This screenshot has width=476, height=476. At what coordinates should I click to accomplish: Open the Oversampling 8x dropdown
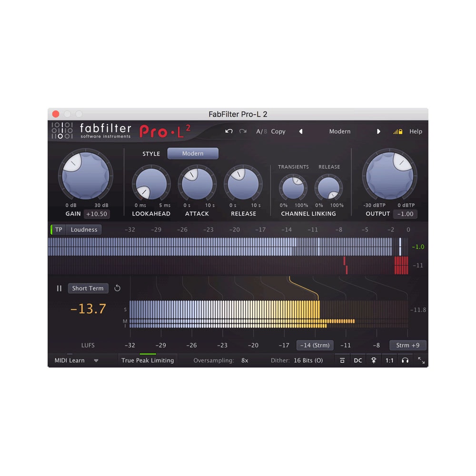244,360
